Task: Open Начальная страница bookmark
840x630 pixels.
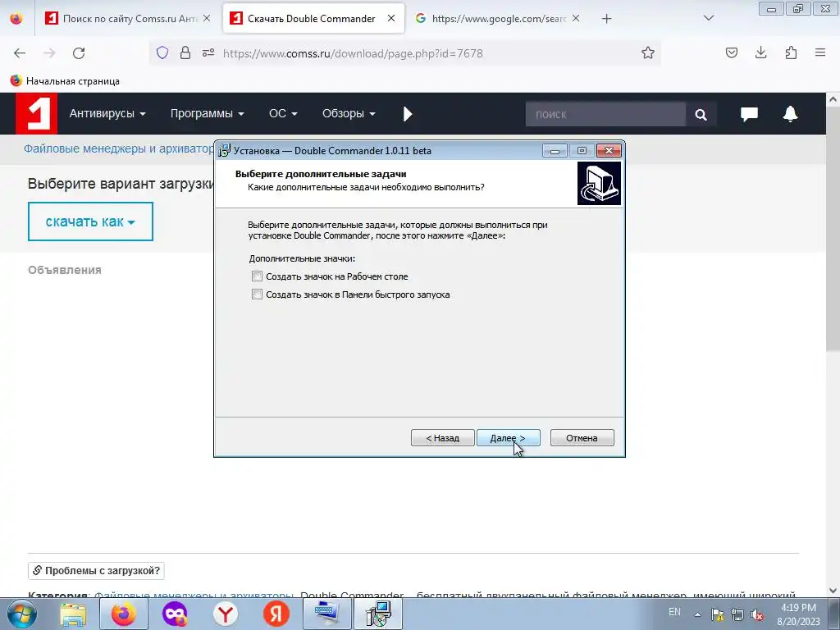Action: tap(65, 81)
